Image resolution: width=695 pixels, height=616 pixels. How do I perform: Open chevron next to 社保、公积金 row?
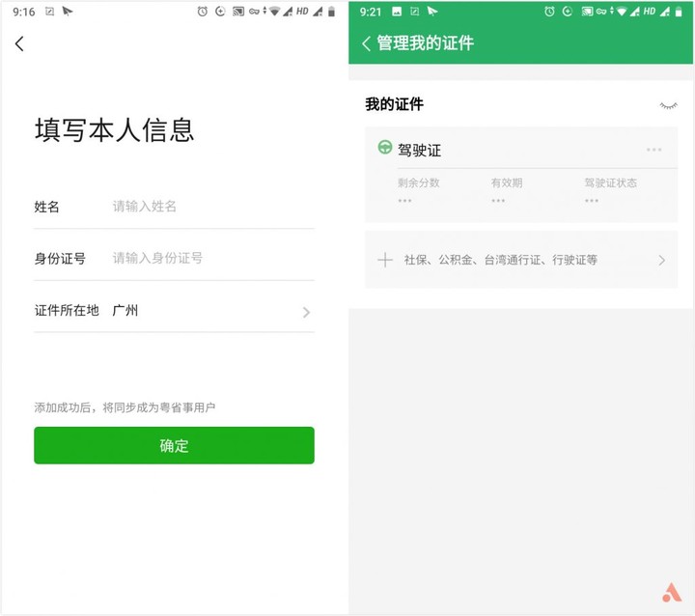tap(662, 261)
